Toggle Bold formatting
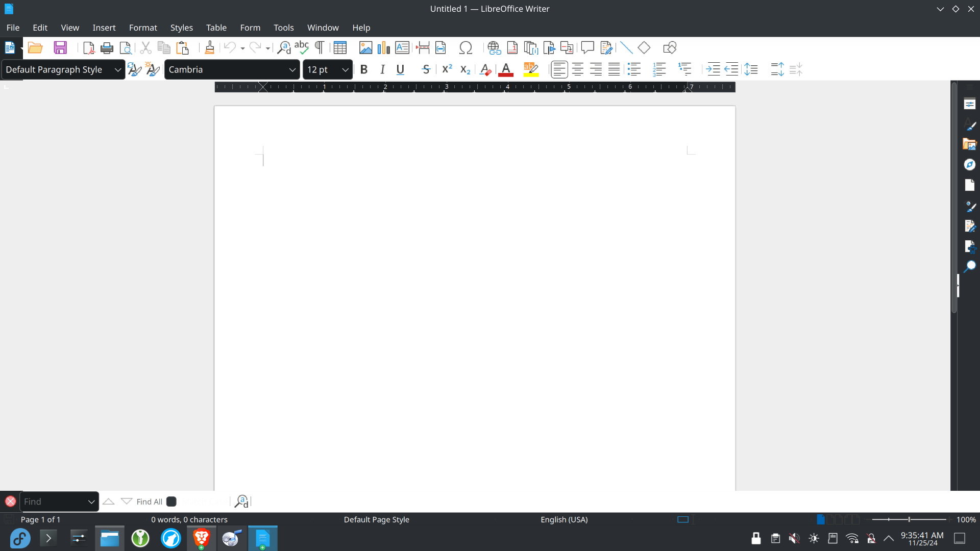Screen dimensions: 980x551 (363, 70)
